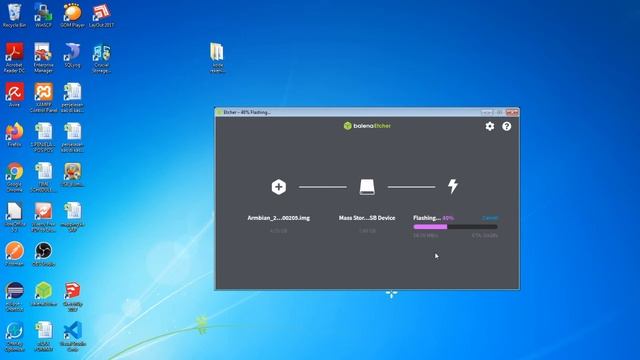This screenshot has height=360, width=640.
Task: Select the Acrobat Reader DC shortcut
Action: pos(14,58)
